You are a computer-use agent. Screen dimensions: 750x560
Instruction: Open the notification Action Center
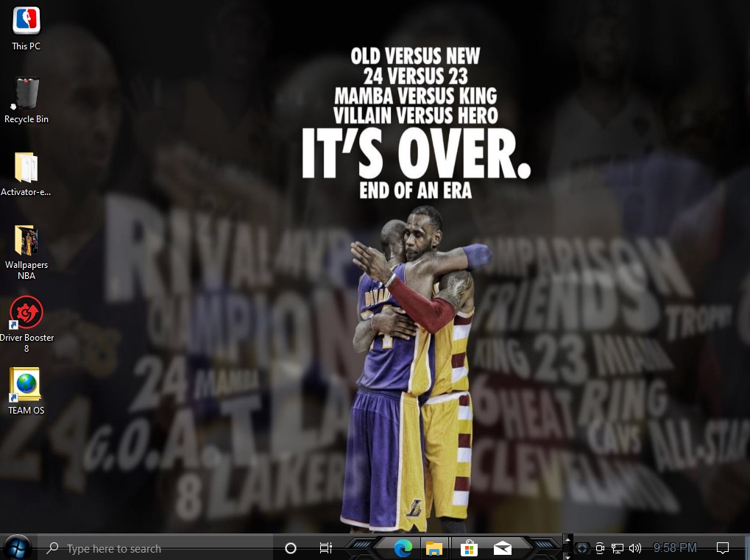pos(723,548)
